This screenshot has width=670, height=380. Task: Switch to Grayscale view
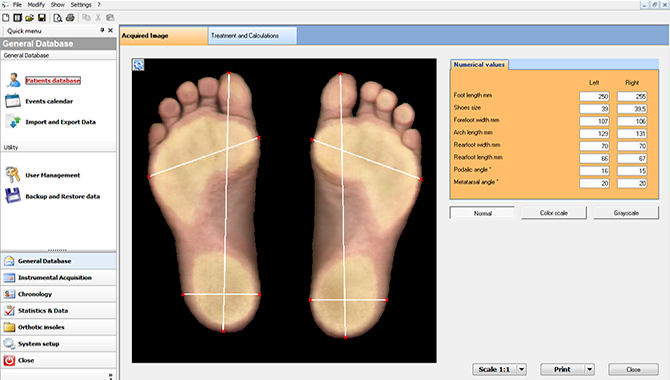pyautogui.click(x=626, y=213)
